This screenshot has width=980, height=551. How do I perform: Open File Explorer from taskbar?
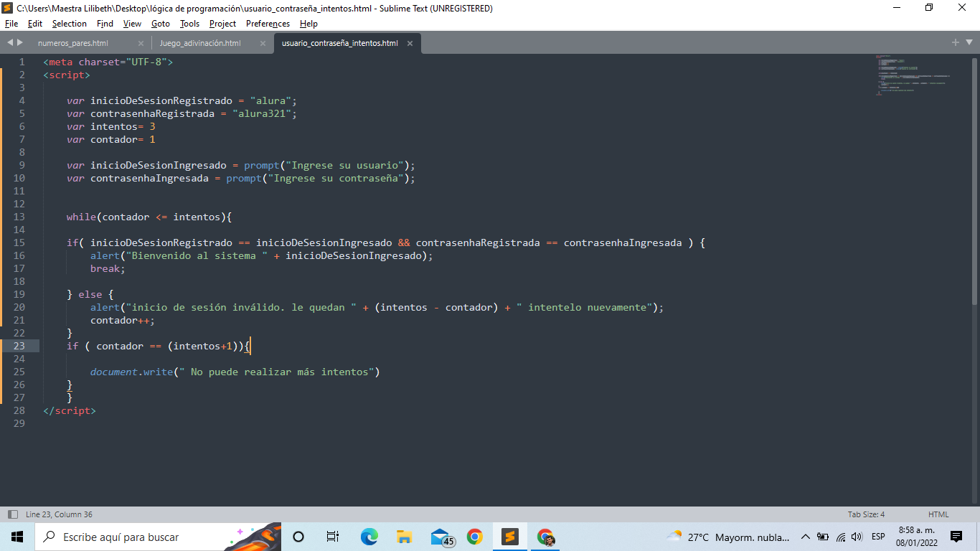click(x=404, y=537)
